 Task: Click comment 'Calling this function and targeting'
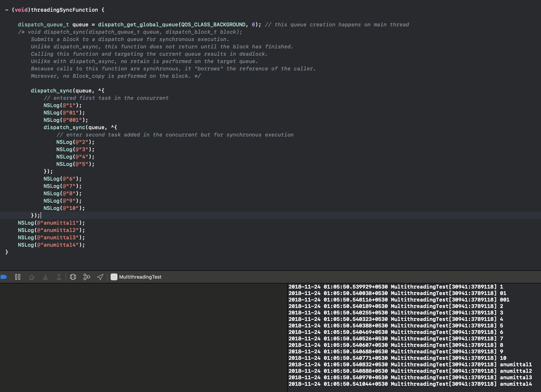point(149,54)
